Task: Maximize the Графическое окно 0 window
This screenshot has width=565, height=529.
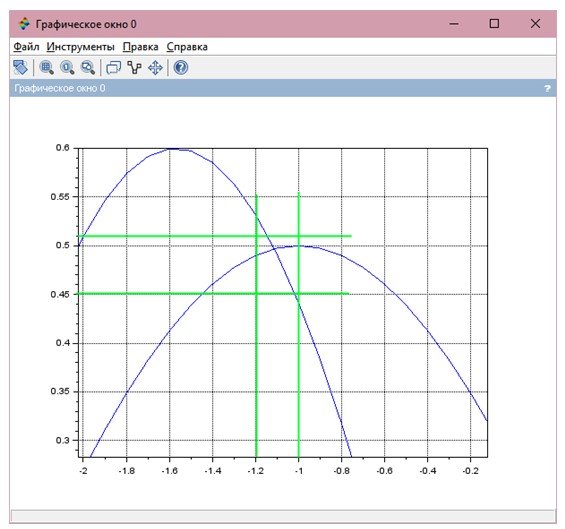Action: click(x=494, y=24)
